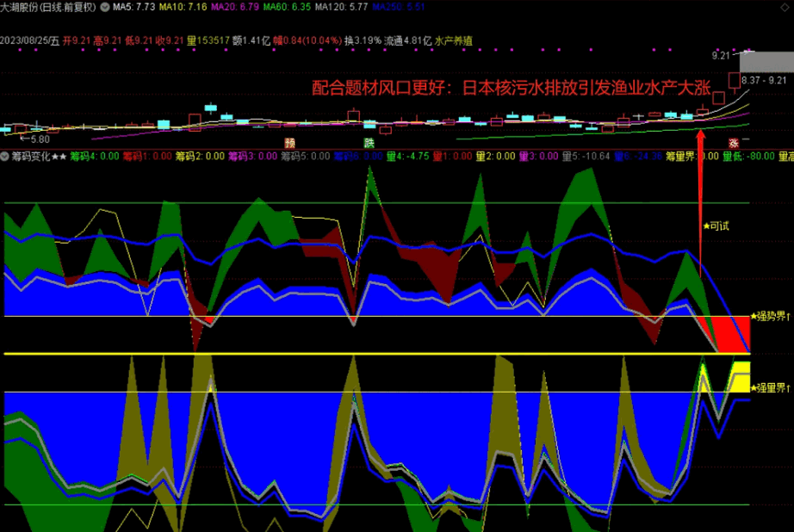Click the date 2023/08/25/五
794x532 pixels.
pos(30,41)
